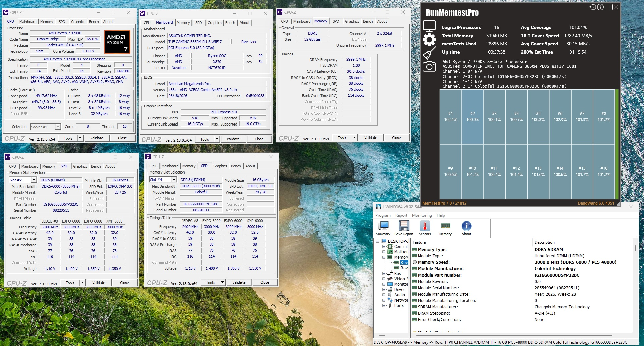Image resolution: width=644 pixels, height=346 pixels.
Task: Show RunMemtestPro info via the circled i icon
Action: click(x=600, y=7)
